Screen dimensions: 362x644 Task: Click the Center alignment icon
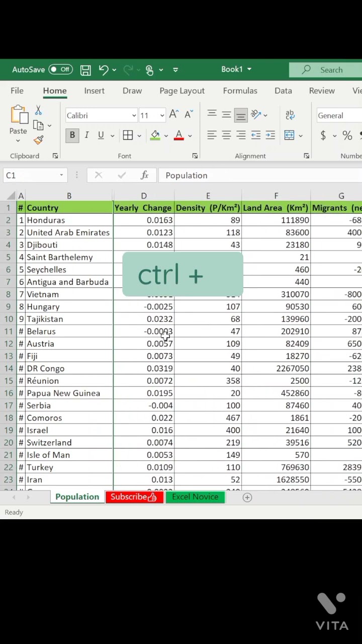tap(226, 135)
